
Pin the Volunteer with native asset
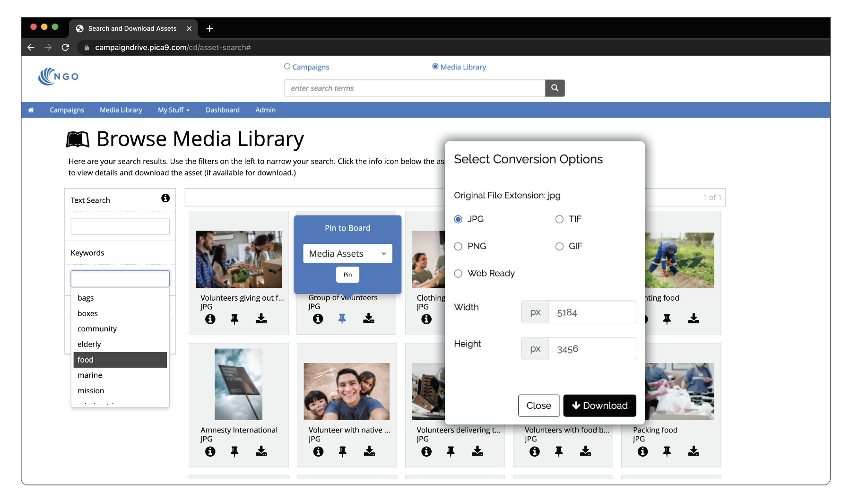pyautogui.click(x=343, y=451)
